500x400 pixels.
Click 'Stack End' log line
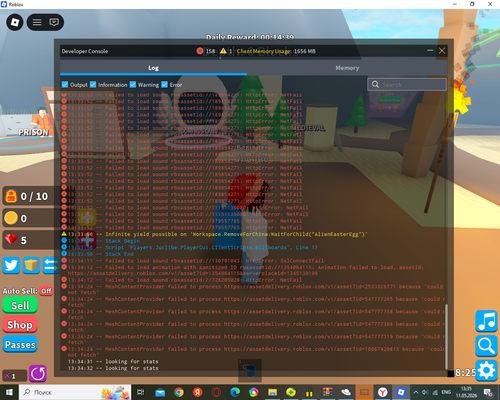[x=98, y=254]
